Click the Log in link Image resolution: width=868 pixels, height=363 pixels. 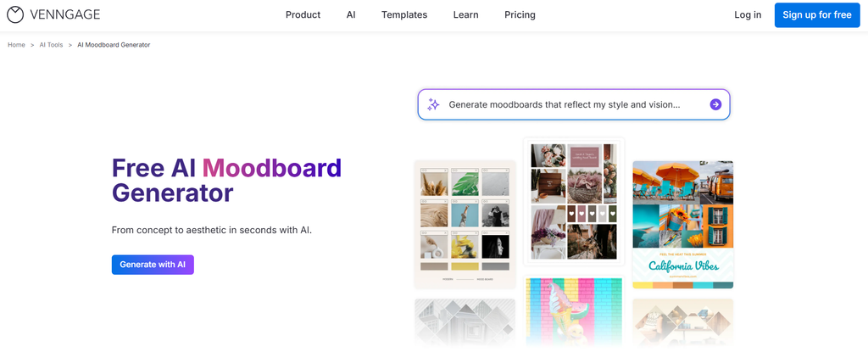pyautogui.click(x=748, y=15)
